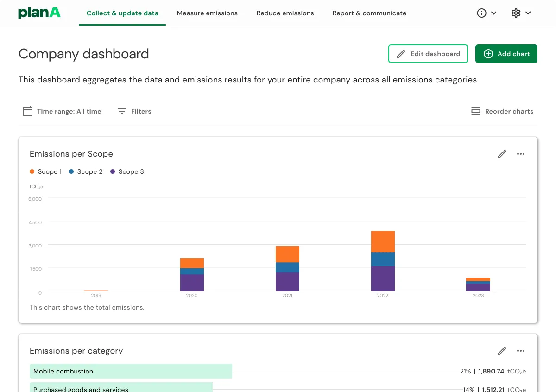Click the settings gear icon
Screen dimensions: 556x392
click(x=516, y=13)
